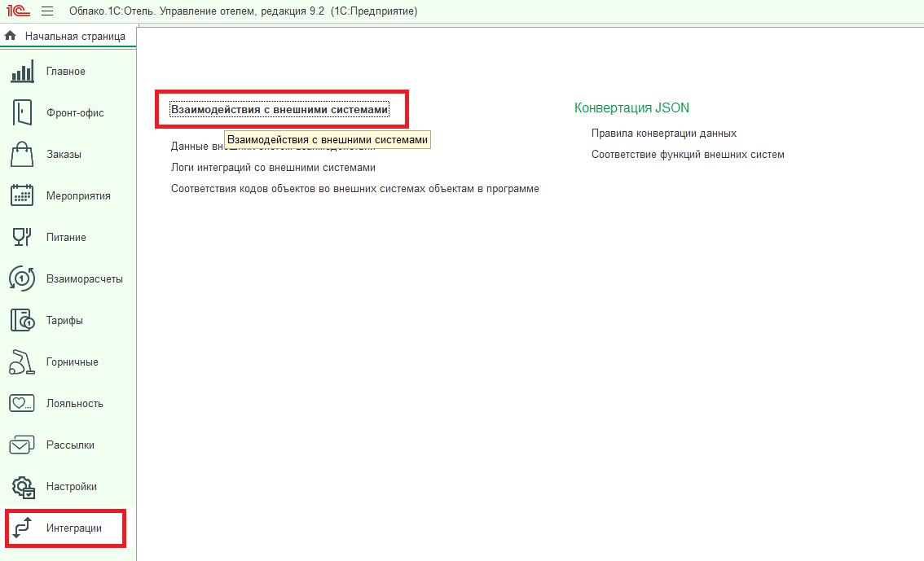Open the Питание section

point(66,237)
